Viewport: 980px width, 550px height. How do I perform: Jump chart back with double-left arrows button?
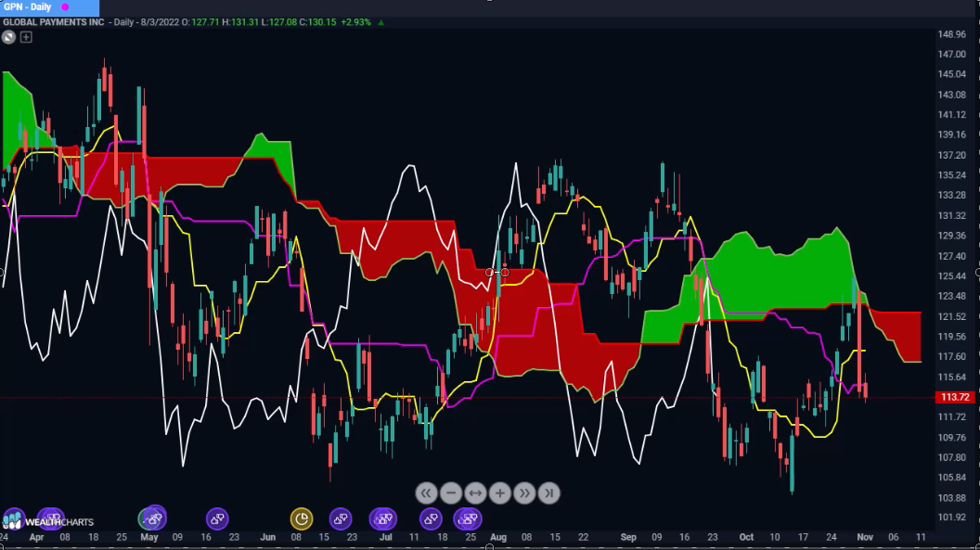click(426, 493)
